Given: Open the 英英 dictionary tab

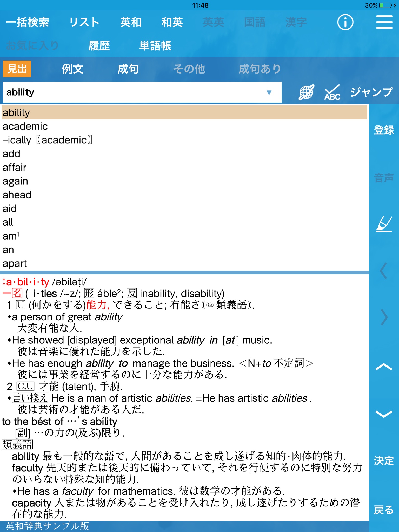Looking at the screenshot, I should [214, 22].
